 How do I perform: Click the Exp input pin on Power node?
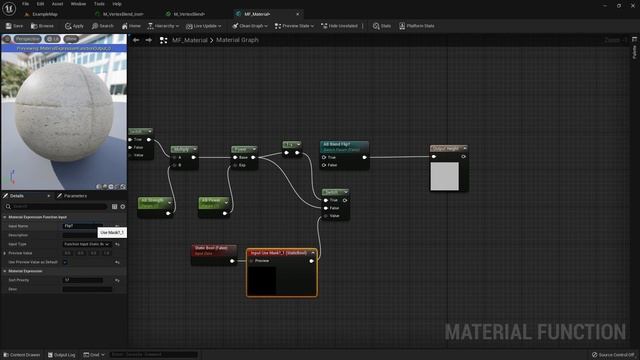click(x=235, y=165)
